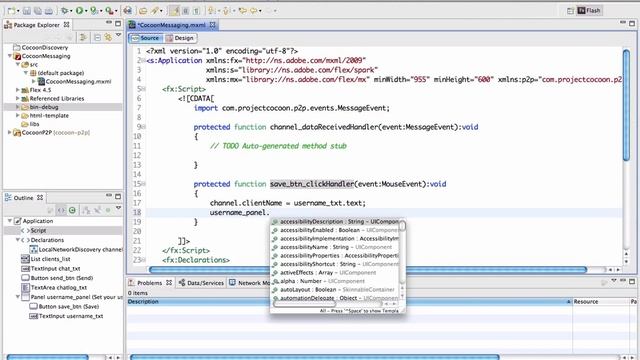Click the Save All toolbar icon
The height and width of the screenshot is (360, 640).
click(38, 11)
